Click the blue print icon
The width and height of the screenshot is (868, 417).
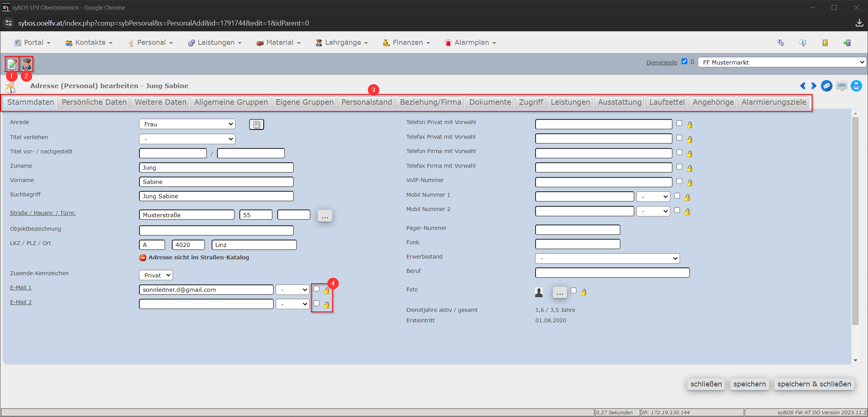pos(856,86)
